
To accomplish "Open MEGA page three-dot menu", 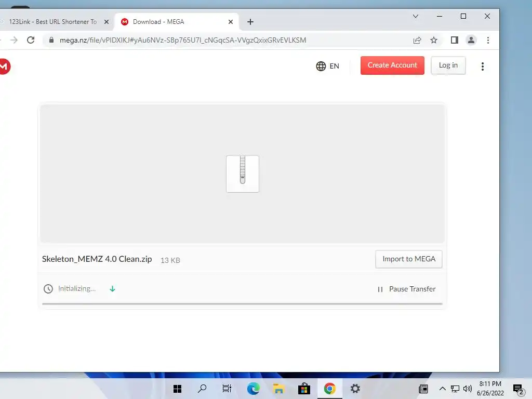I will (483, 66).
